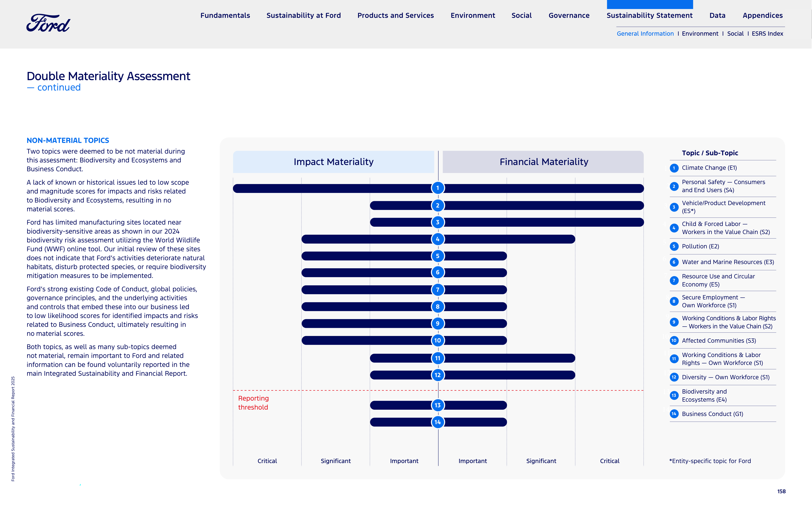
Task: Click the Diversity — Own Workforce (S1) text
Action: tap(726, 377)
